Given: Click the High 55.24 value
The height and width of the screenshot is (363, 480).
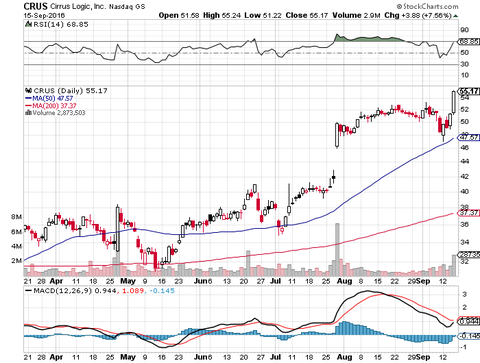Looking at the screenshot, I should pyautogui.click(x=222, y=15).
